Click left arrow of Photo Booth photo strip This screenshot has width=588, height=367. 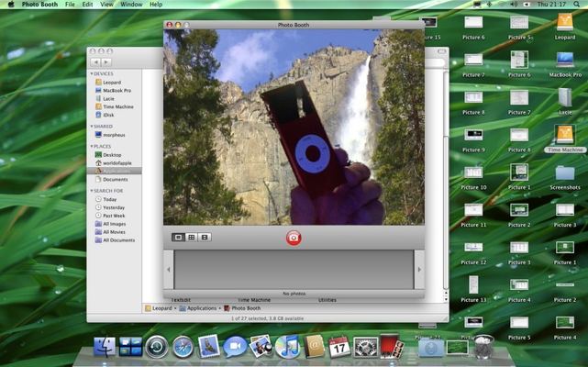coord(169,270)
